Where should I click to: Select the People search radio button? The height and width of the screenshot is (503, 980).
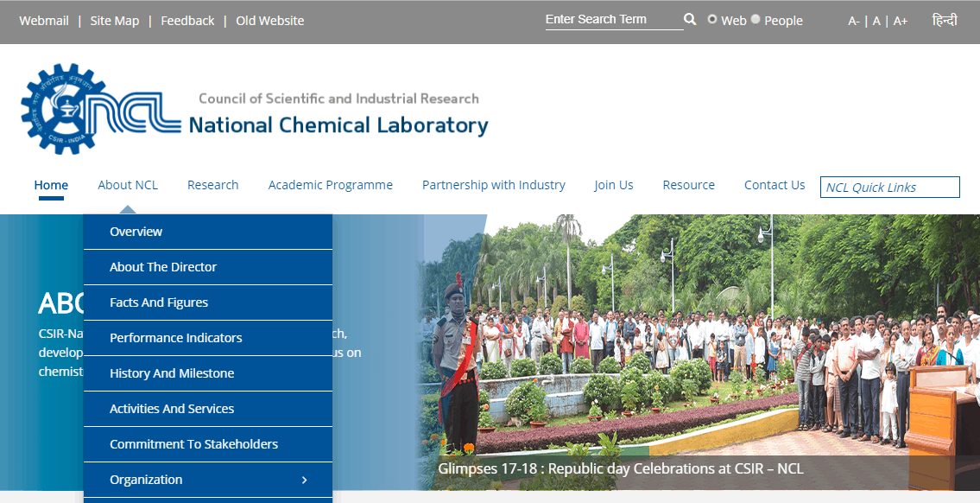[x=756, y=19]
